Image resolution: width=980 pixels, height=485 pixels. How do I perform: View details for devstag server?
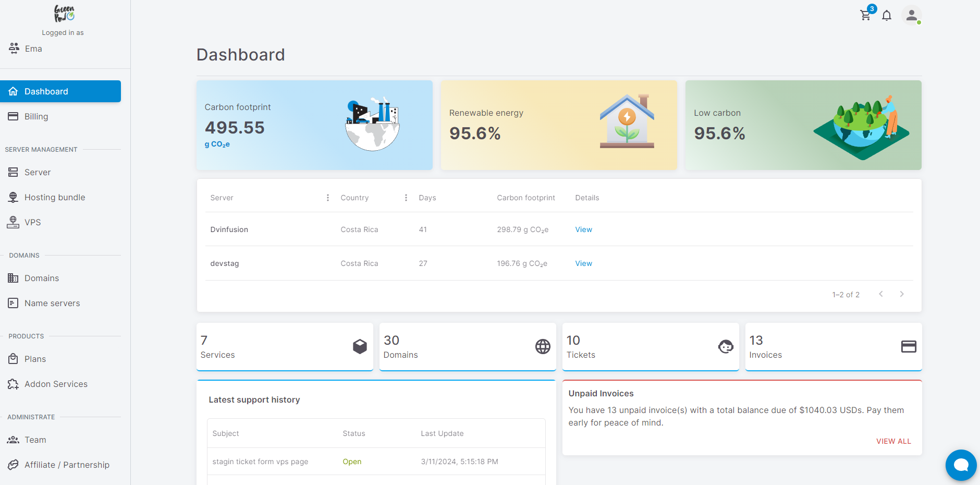pos(583,263)
